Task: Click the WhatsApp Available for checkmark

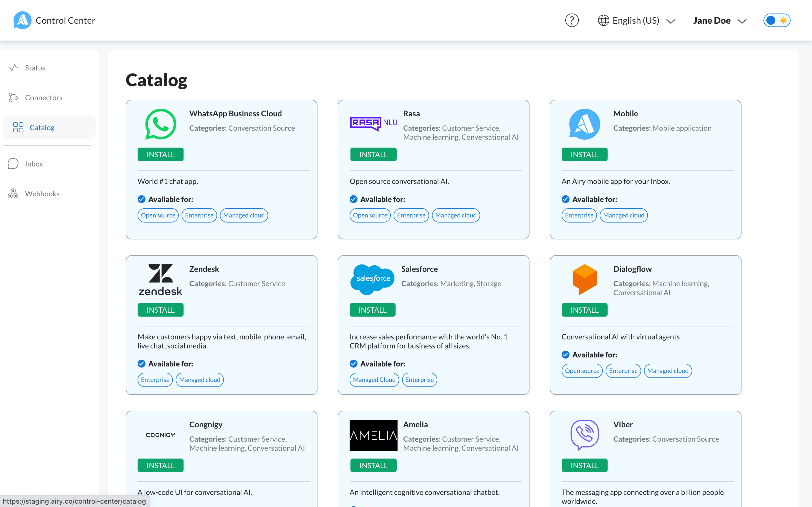Action: 141,199
